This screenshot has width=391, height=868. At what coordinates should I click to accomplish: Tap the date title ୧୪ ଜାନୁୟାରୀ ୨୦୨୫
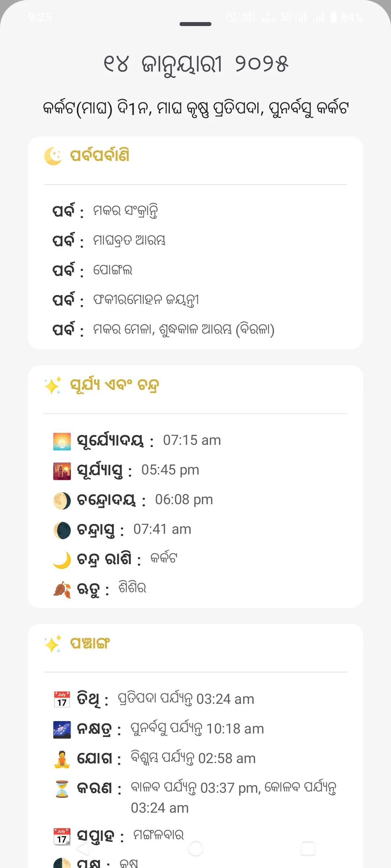195,64
